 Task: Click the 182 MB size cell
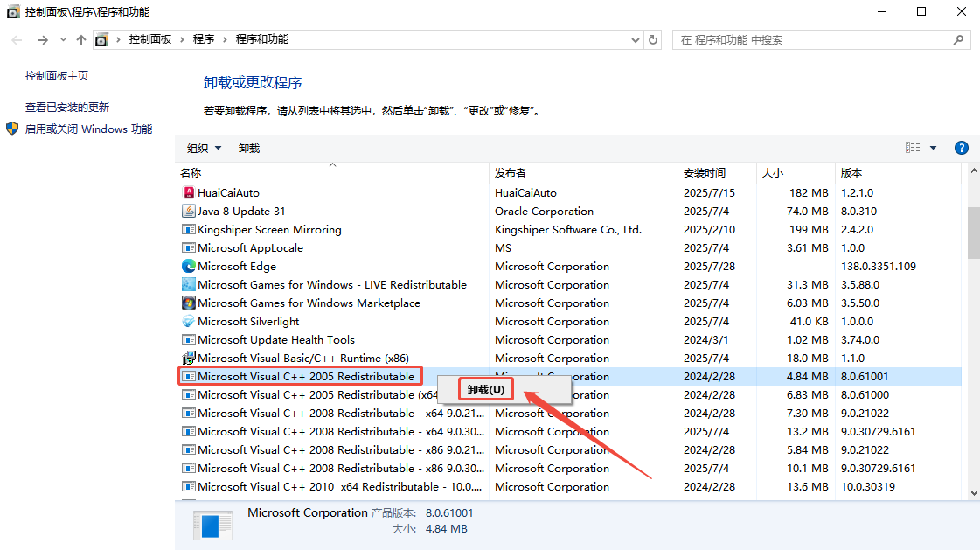809,192
